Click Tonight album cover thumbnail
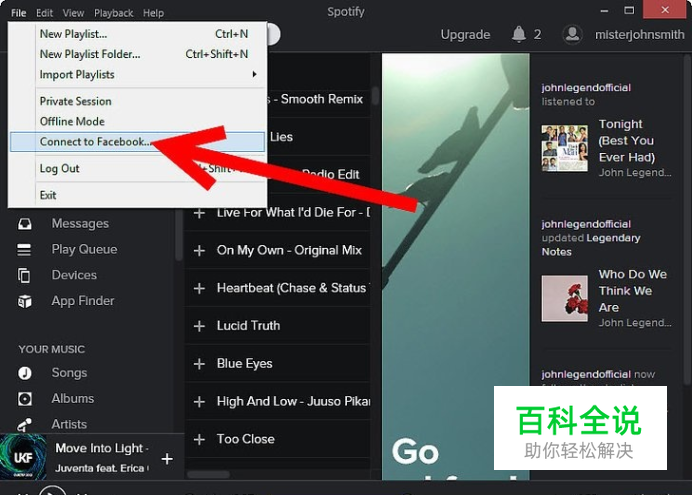The width and height of the screenshot is (692, 495). click(x=564, y=148)
